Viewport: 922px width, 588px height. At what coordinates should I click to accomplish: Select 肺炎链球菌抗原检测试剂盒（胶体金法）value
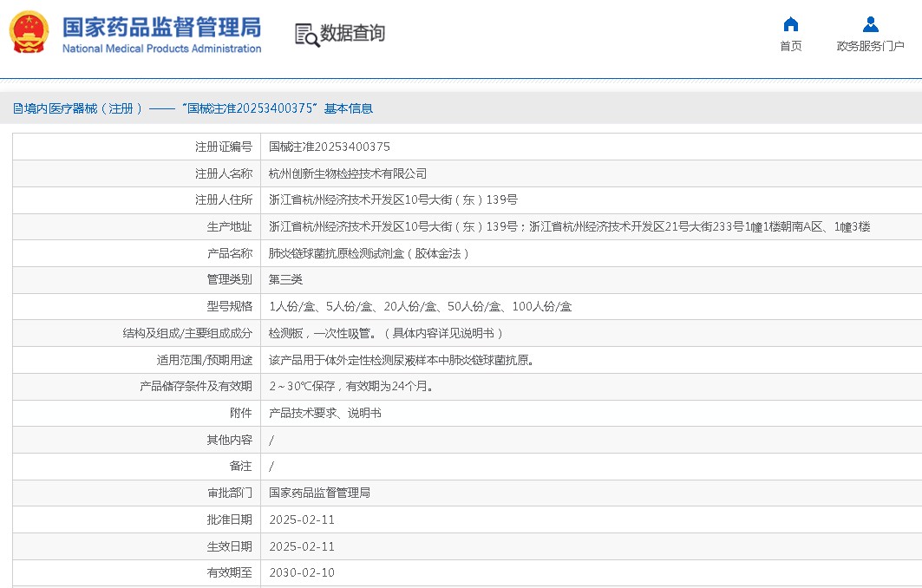click(x=369, y=253)
